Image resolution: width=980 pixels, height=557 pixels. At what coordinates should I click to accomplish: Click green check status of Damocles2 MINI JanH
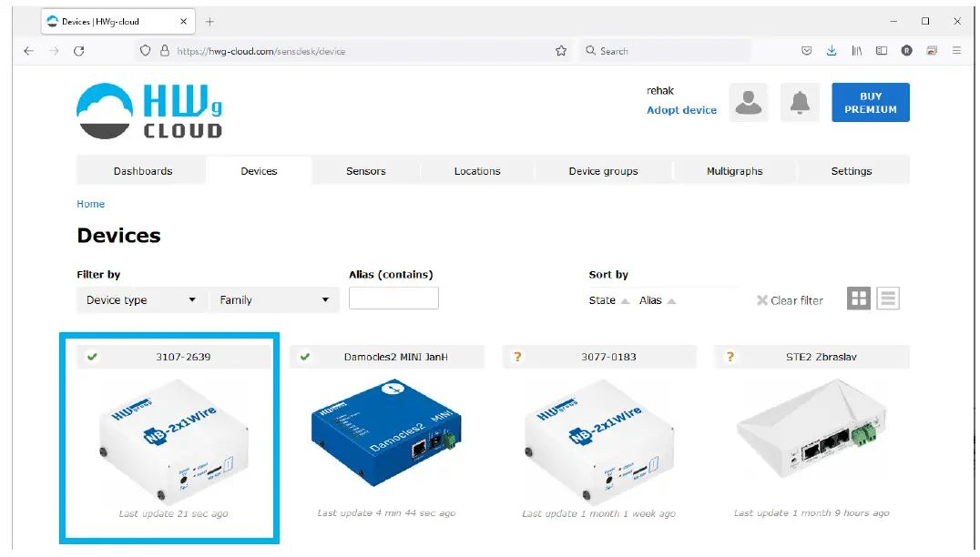(x=305, y=357)
